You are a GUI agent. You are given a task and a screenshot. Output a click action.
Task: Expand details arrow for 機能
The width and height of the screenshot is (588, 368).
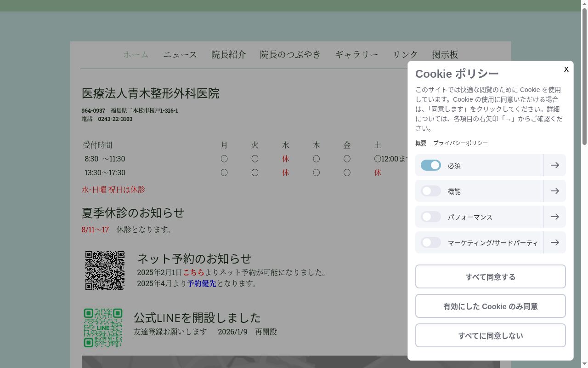(554, 191)
